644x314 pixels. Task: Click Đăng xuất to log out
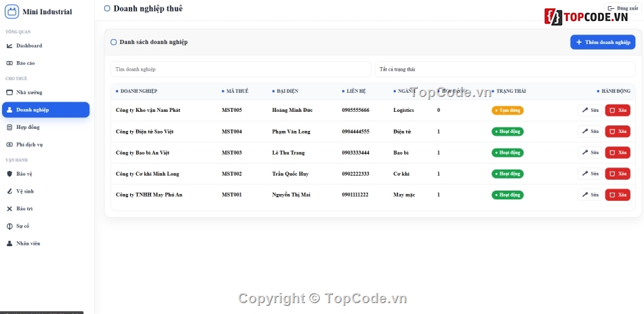pyautogui.click(x=622, y=8)
